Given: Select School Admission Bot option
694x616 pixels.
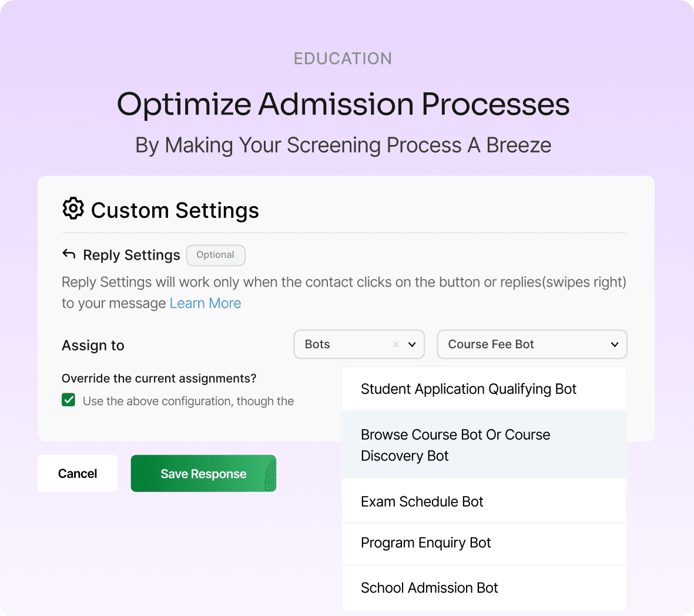Looking at the screenshot, I should tap(429, 587).
